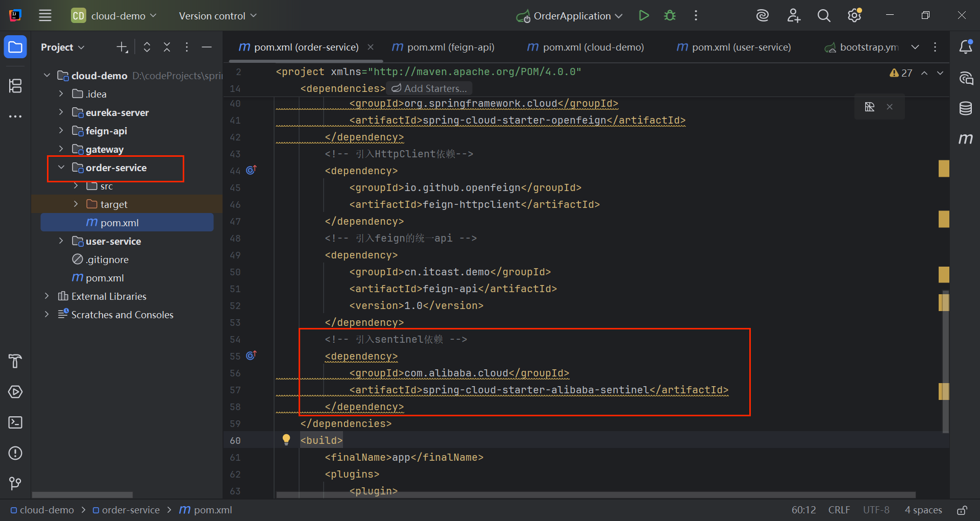Collapse the order-service module
Viewport: 980px width, 521px height.
[x=61, y=168]
